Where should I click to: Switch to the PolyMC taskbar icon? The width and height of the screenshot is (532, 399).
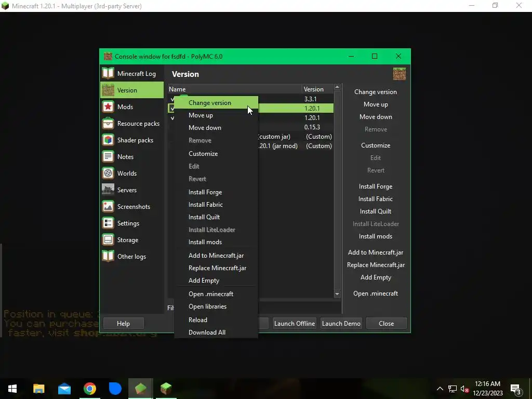140,389
